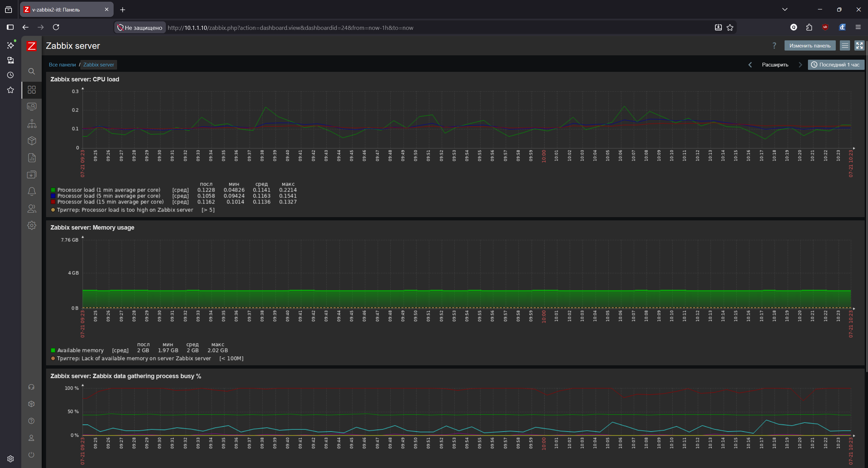Open the browser AI sparkle panel
The image size is (868, 468).
tap(11, 45)
